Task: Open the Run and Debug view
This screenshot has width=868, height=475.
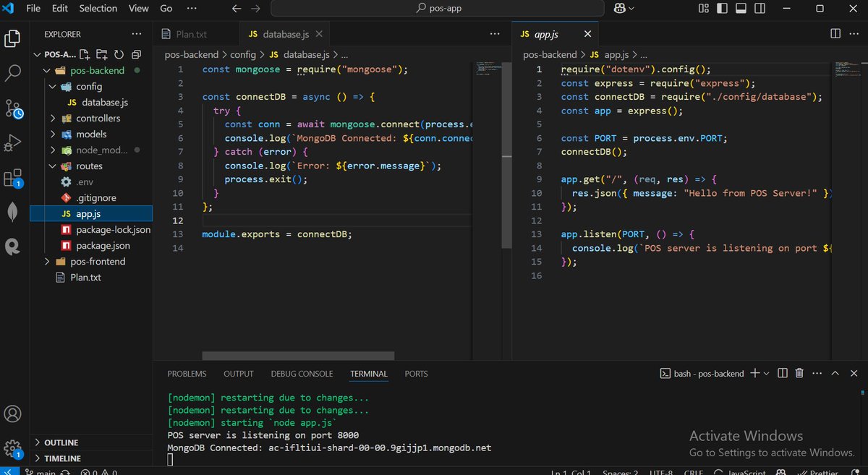Action: point(13,143)
